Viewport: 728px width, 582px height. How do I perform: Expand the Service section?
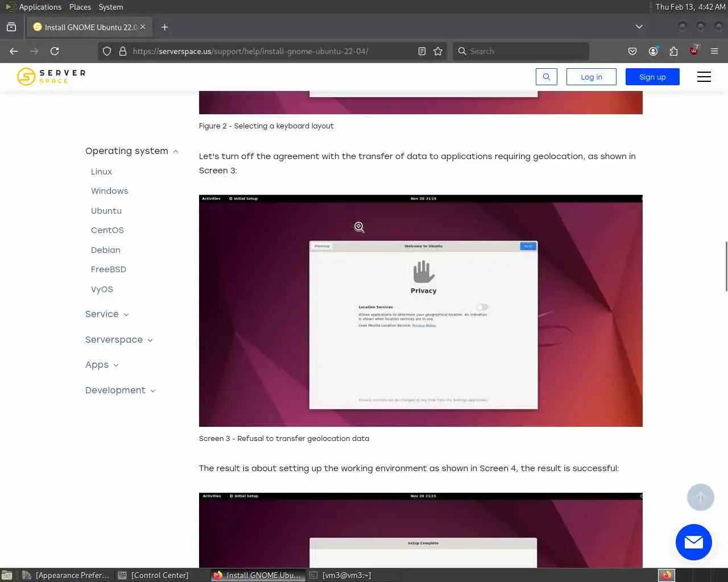pos(107,314)
